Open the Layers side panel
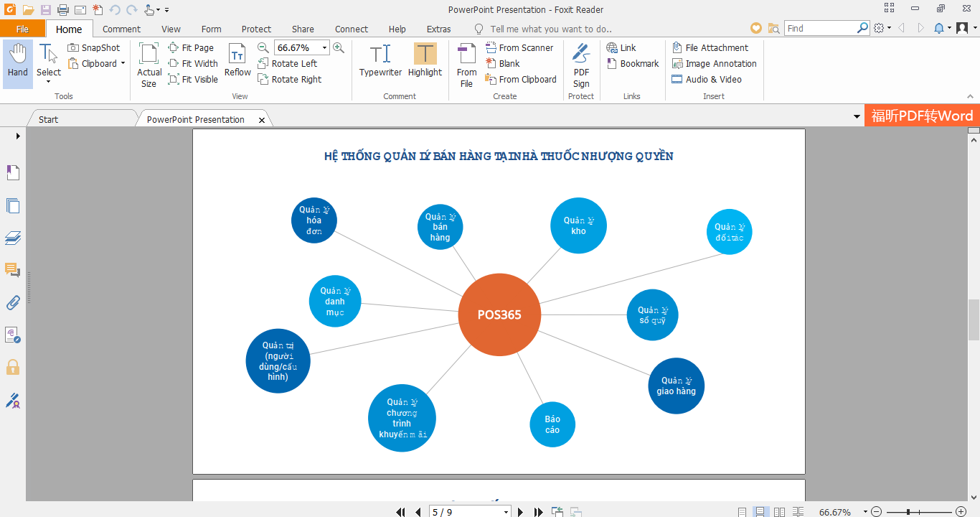The height and width of the screenshot is (517, 980). point(13,238)
